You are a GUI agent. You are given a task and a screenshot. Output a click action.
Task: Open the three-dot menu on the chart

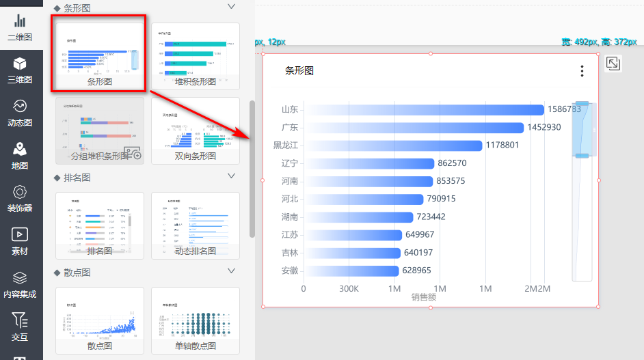(x=582, y=71)
